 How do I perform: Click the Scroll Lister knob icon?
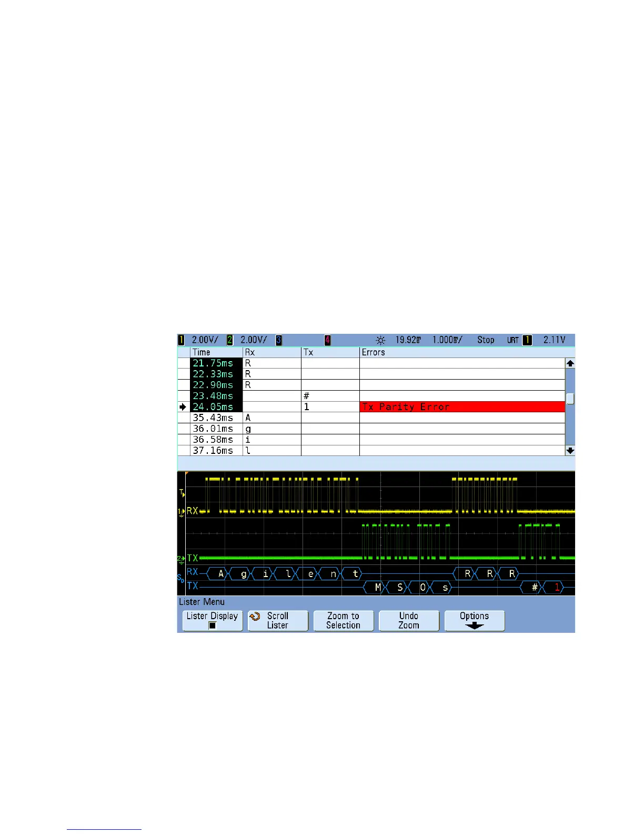tap(255, 617)
